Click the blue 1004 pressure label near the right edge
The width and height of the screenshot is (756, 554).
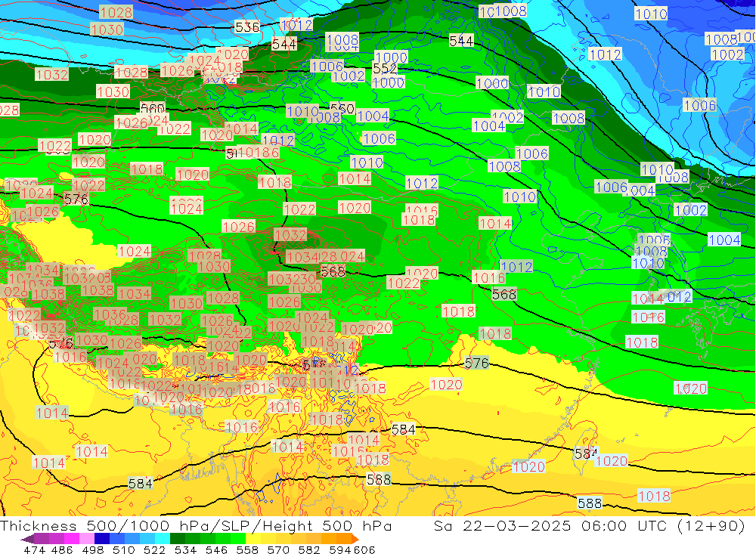(x=724, y=240)
